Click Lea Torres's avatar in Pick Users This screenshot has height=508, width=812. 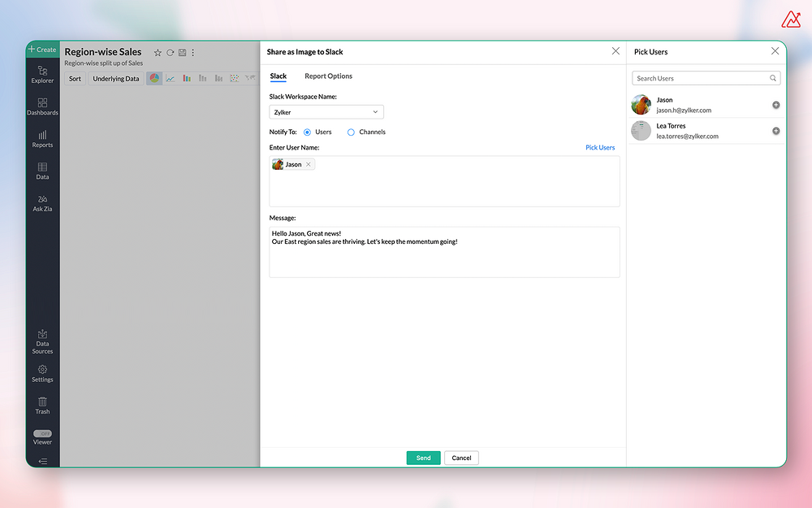click(641, 131)
